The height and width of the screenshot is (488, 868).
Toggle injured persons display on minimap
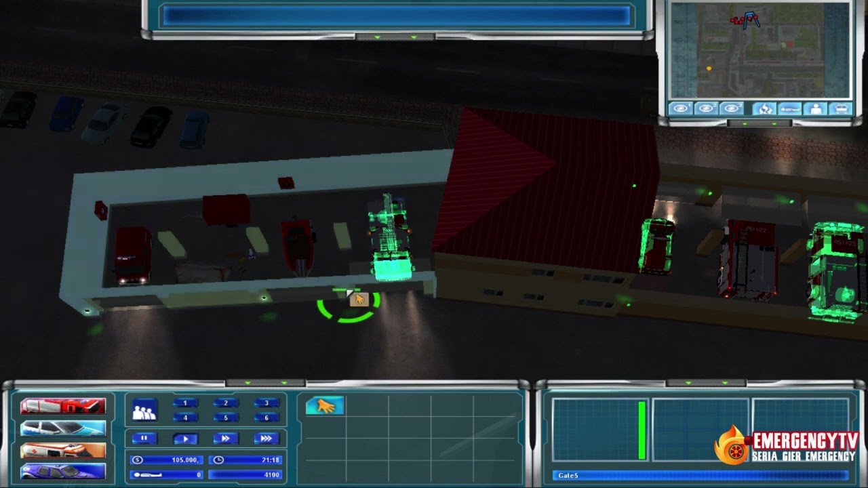(789, 108)
